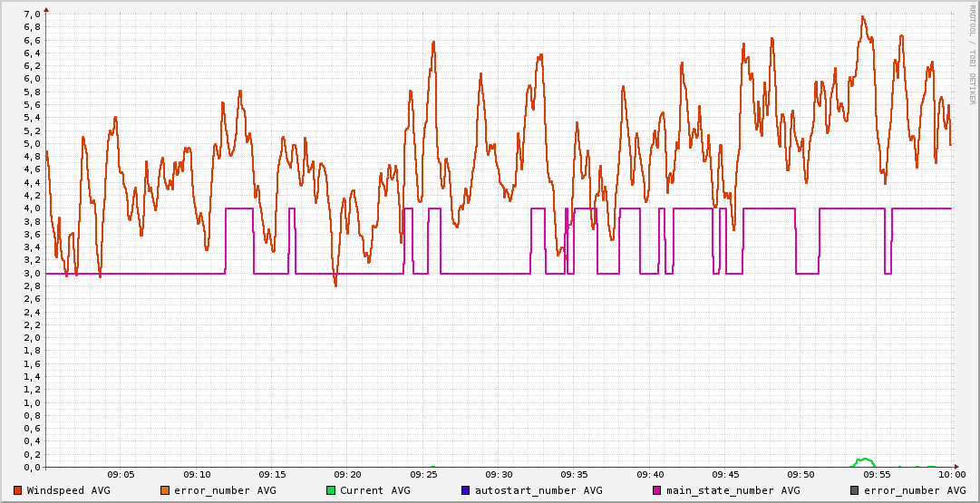Click the green Current AVG legend swatch
Image resolution: width=980 pixels, height=503 pixels.
[331, 490]
